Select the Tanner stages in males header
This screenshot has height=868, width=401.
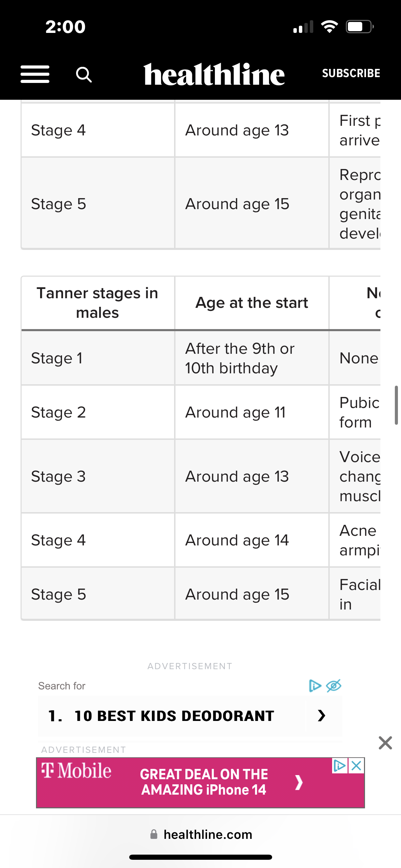pos(98,303)
